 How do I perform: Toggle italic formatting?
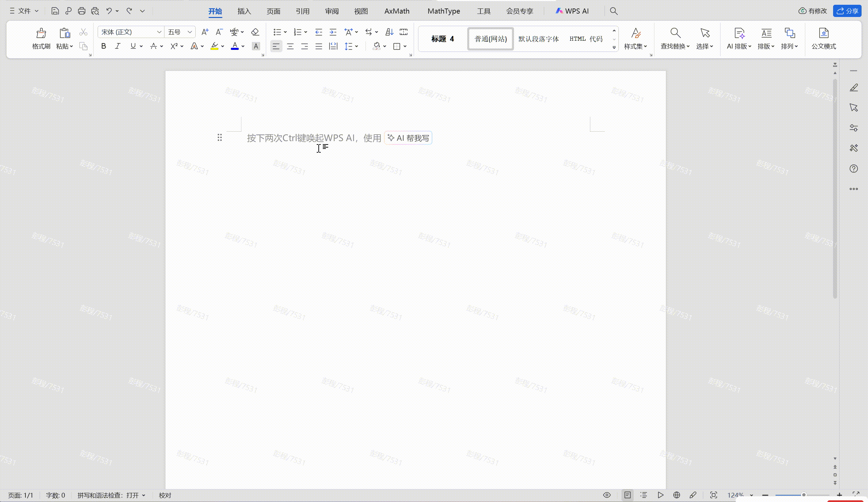pyautogui.click(x=118, y=46)
